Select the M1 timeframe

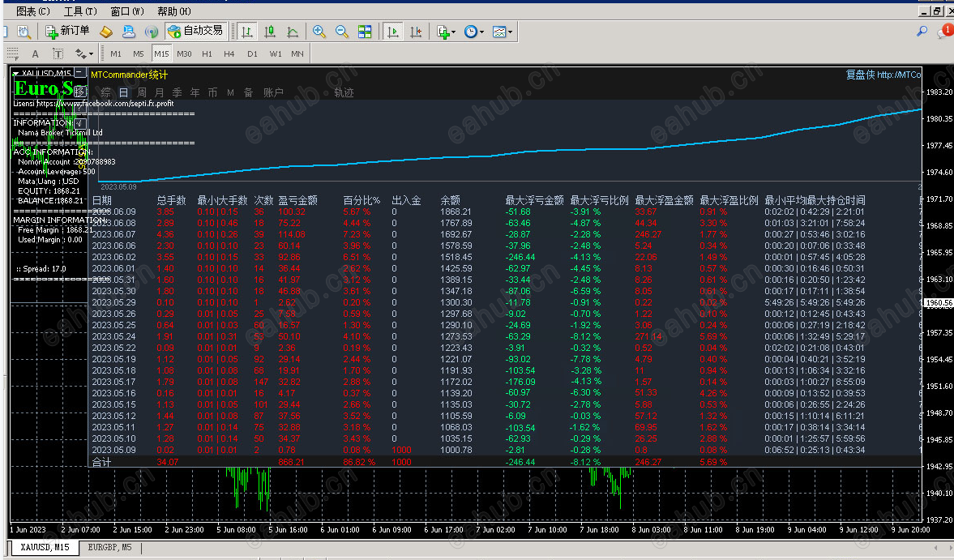(x=116, y=53)
